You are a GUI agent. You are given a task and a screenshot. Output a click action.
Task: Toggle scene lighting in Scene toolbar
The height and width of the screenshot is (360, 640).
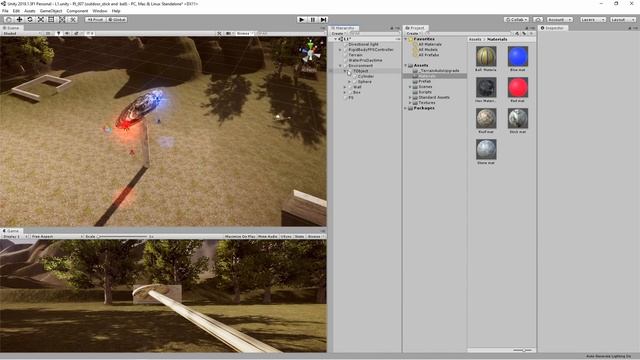coord(59,33)
